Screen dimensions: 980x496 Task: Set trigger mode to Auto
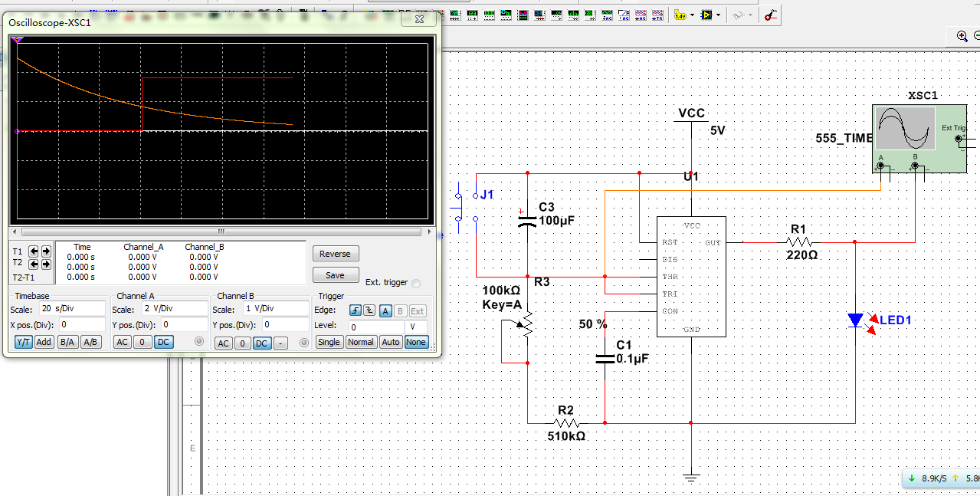[390, 342]
